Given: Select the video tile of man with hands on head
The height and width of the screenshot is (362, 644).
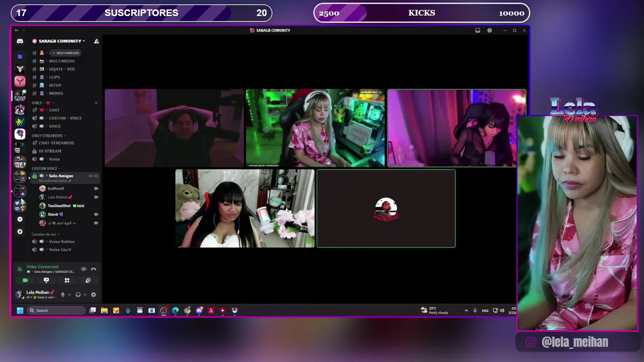Looking at the screenshot, I should click(x=174, y=128).
